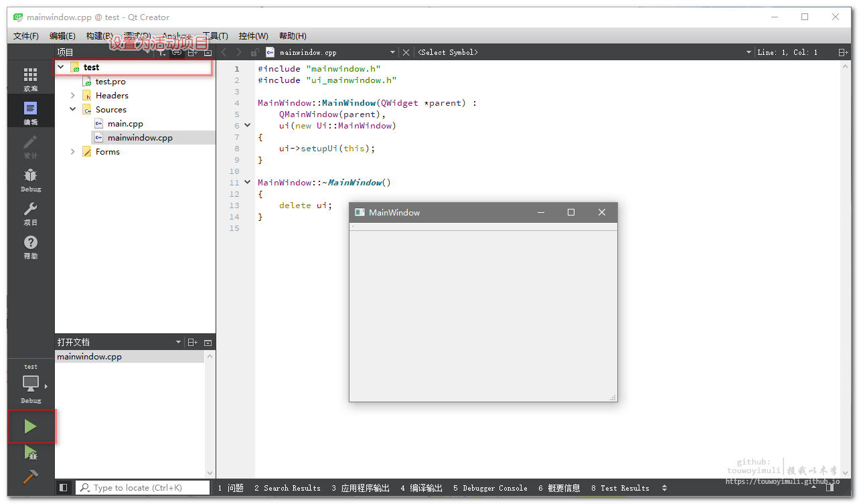Open the 工具(T) menu
The height and width of the screenshot is (504, 859).
pos(215,36)
